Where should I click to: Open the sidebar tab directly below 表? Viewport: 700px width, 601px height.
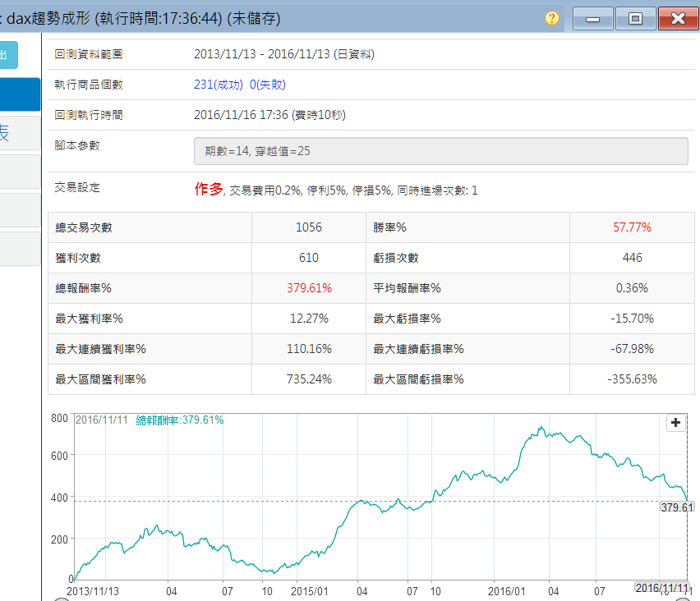[x=19, y=172]
